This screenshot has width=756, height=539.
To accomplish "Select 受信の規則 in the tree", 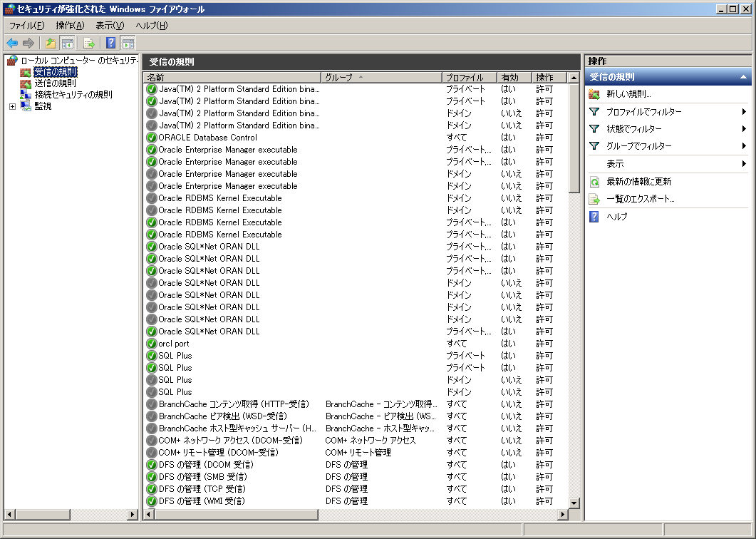I will [56, 72].
